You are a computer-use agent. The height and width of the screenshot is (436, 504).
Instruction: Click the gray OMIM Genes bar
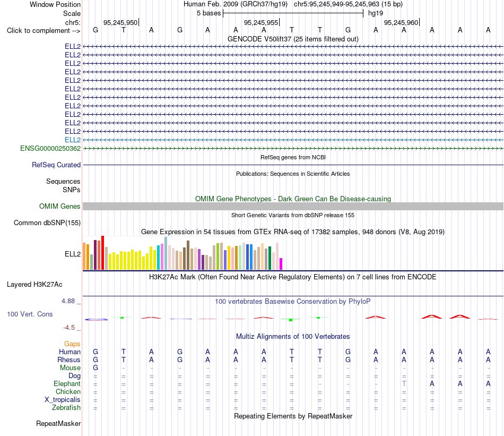click(x=293, y=206)
